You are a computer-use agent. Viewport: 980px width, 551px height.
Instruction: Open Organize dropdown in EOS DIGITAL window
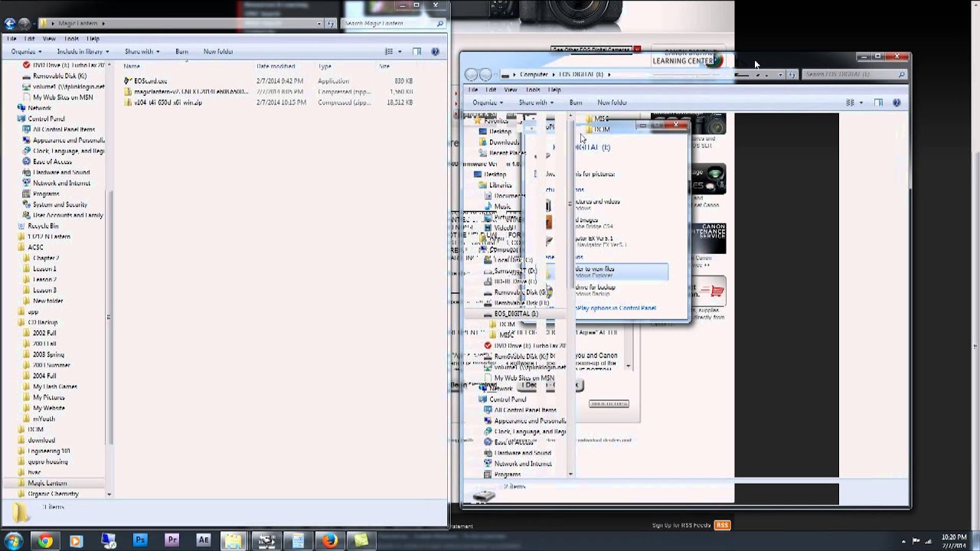point(487,103)
